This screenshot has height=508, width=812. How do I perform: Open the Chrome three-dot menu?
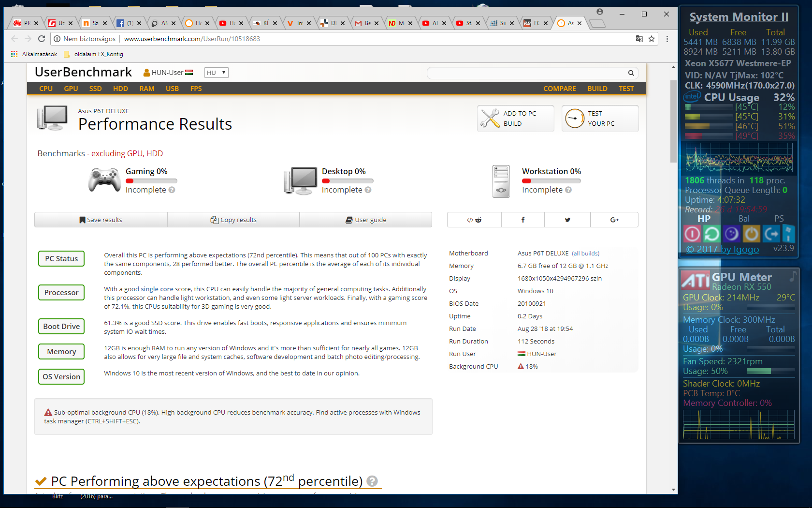point(667,39)
